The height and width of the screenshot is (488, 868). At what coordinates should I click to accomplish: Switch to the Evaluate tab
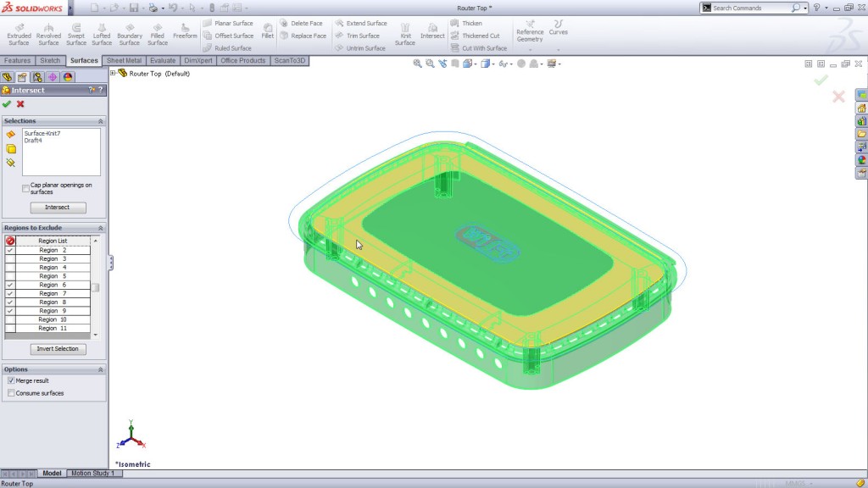(163, 60)
